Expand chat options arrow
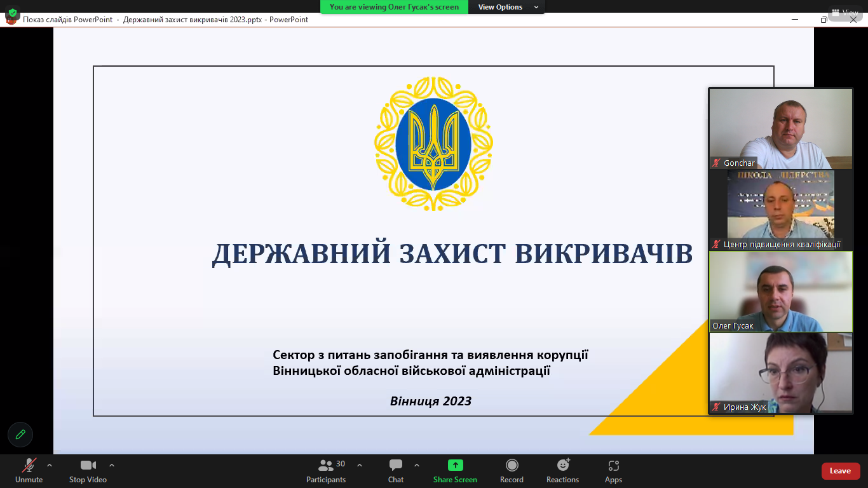 click(417, 465)
